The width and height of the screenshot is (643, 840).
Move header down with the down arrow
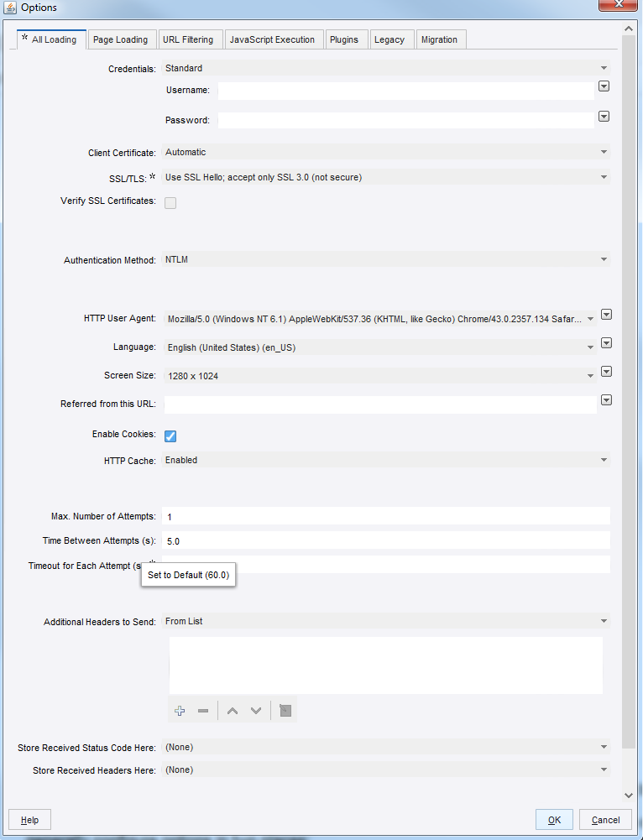point(256,711)
